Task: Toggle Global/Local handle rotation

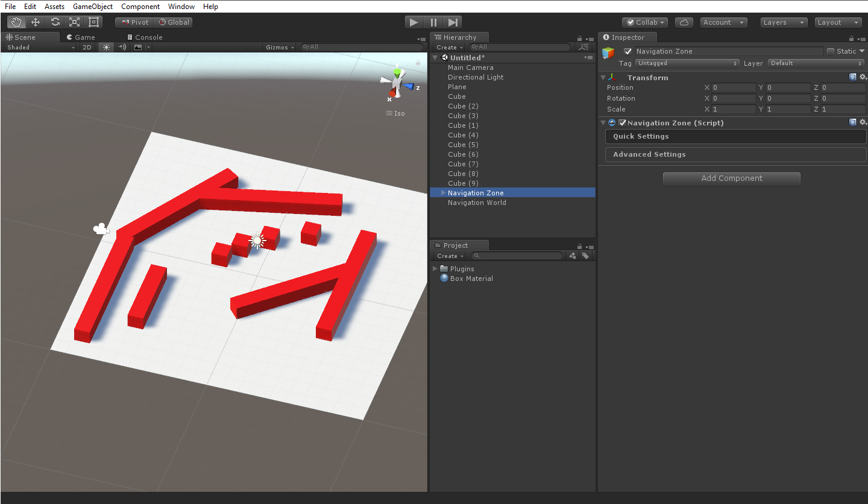Action: pos(174,22)
